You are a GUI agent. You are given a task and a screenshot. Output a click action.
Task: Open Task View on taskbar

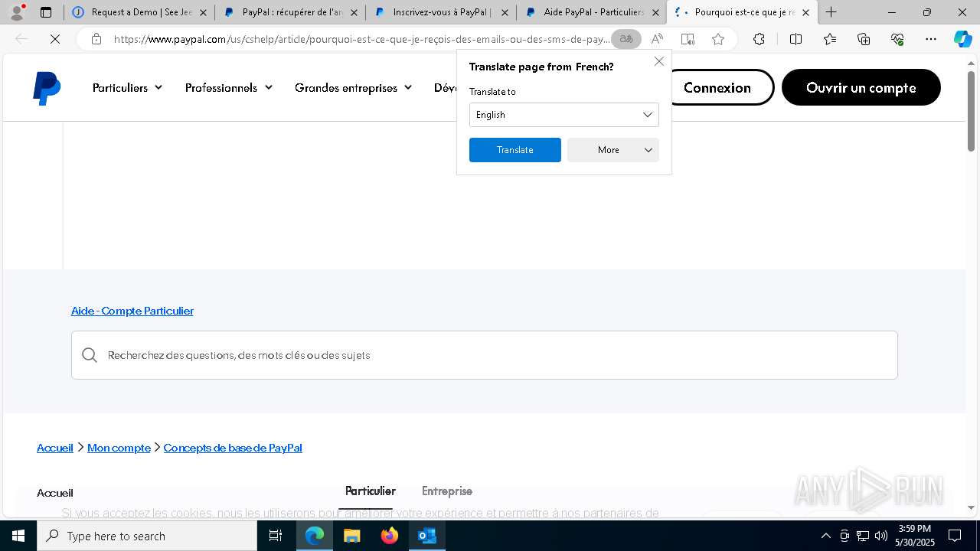tap(276, 536)
